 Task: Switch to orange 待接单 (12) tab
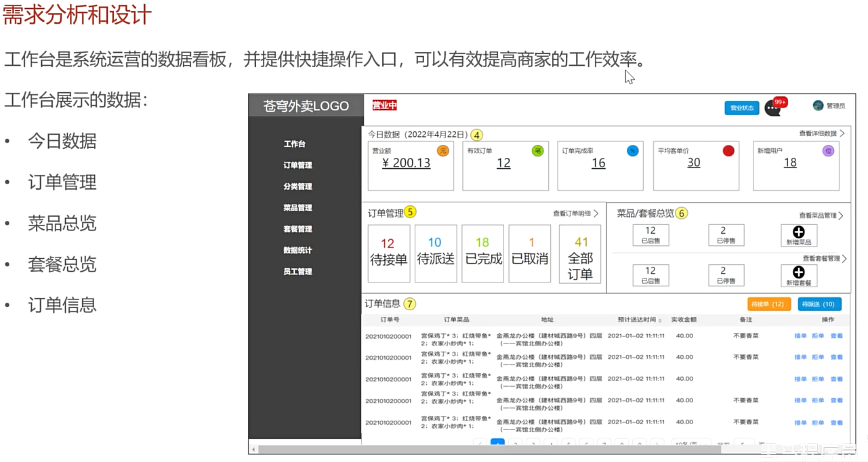[769, 304]
